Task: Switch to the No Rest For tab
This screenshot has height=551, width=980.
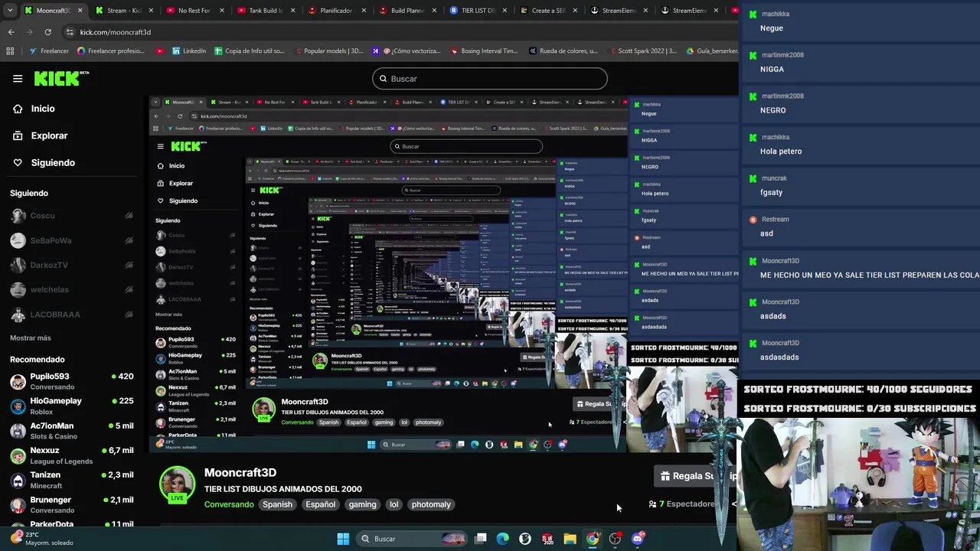Action: 194,11
